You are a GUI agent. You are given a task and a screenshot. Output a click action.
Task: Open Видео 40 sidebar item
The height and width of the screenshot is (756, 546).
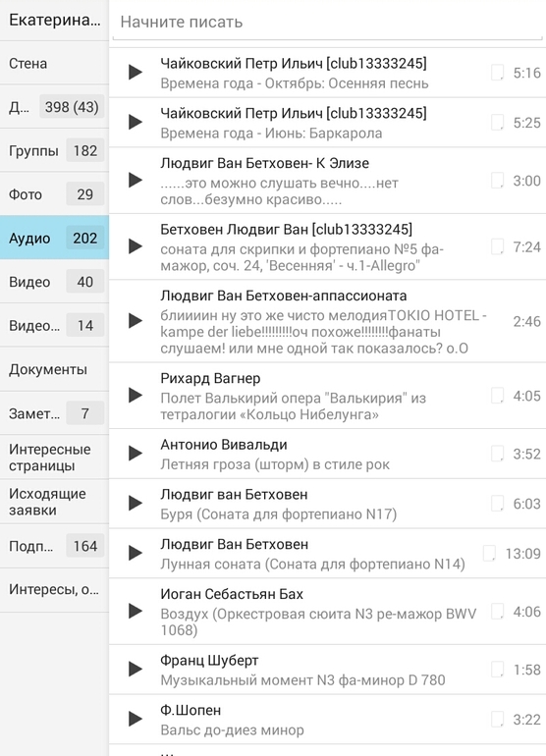tap(54, 282)
